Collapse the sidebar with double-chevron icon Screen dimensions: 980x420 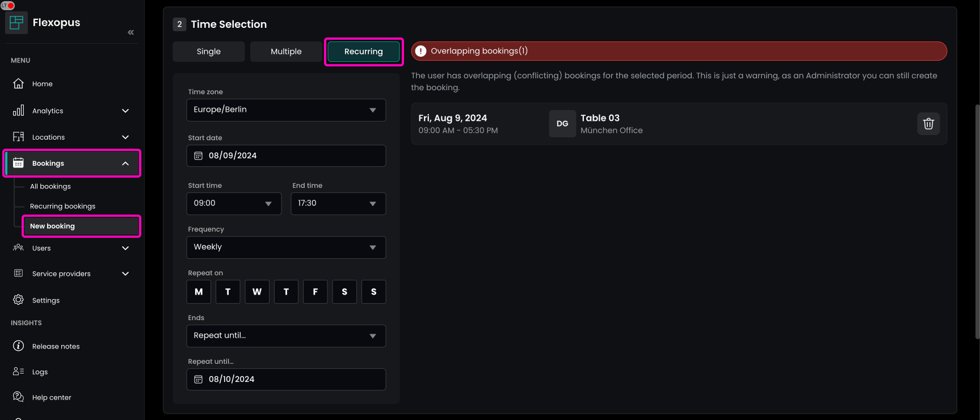point(131,32)
